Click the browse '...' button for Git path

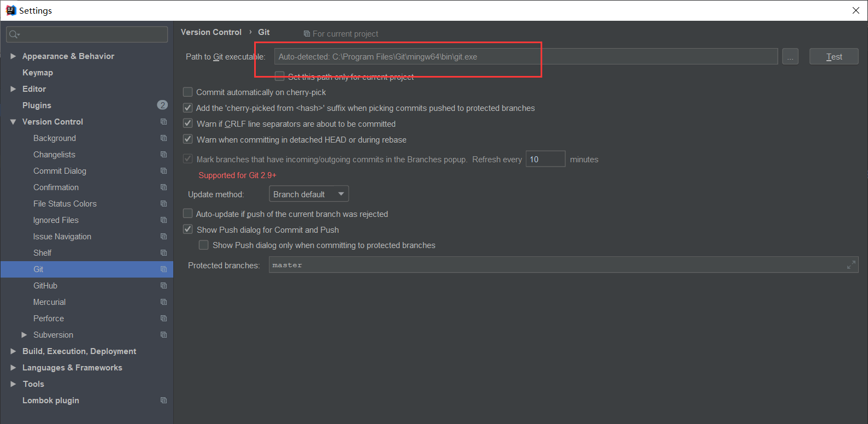click(790, 56)
